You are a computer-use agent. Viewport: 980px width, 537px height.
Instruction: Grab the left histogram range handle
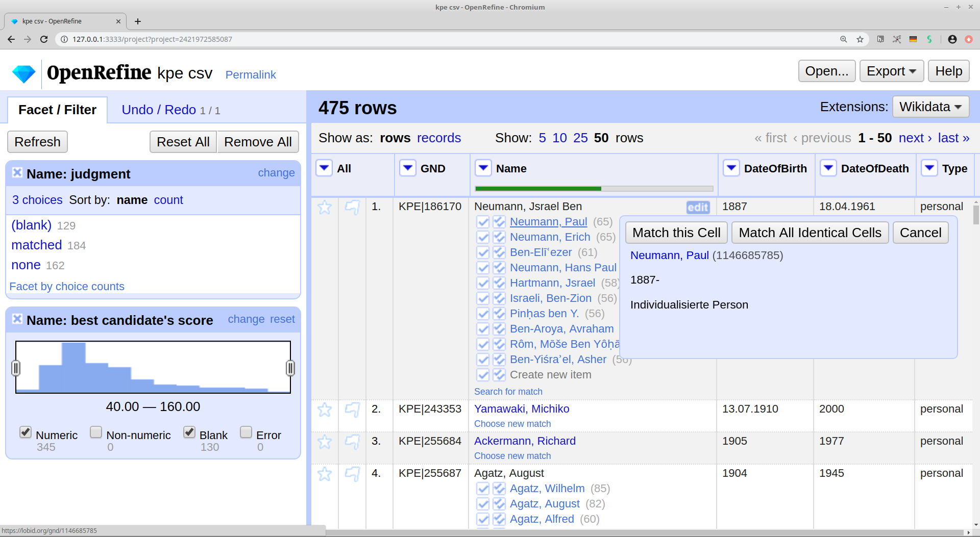tap(16, 368)
